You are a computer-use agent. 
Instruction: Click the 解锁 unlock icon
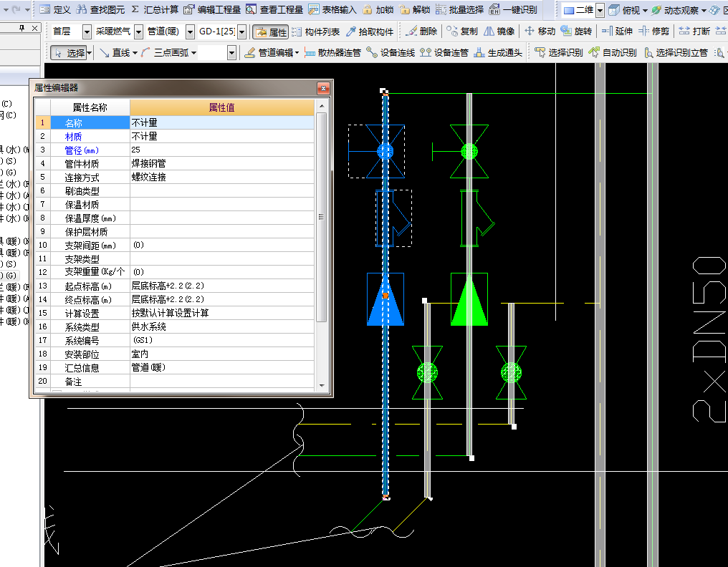click(x=404, y=9)
